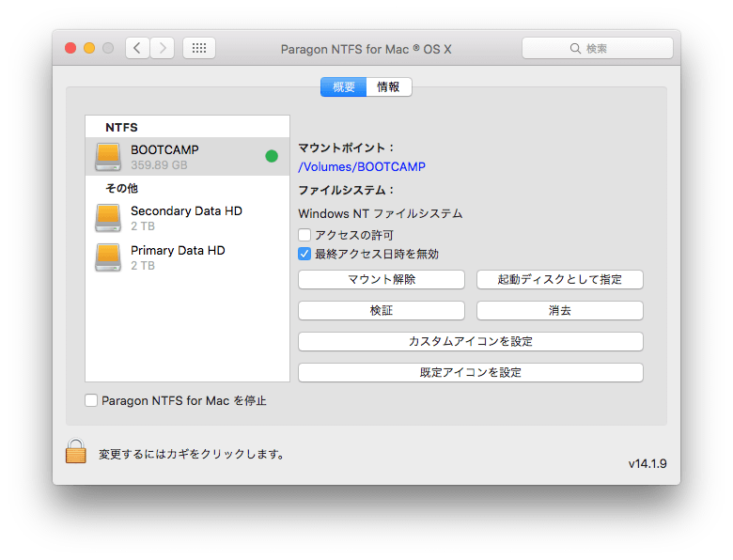This screenshot has width=733, height=560.
Task: Close the window with red button
Action: click(x=70, y=48)
